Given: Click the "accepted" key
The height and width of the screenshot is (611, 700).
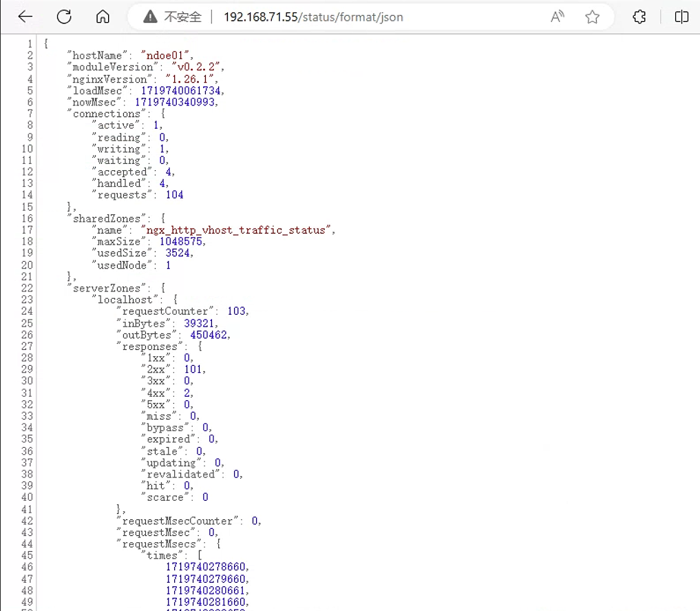Looking at the screenshot, I should click(122, 172).
